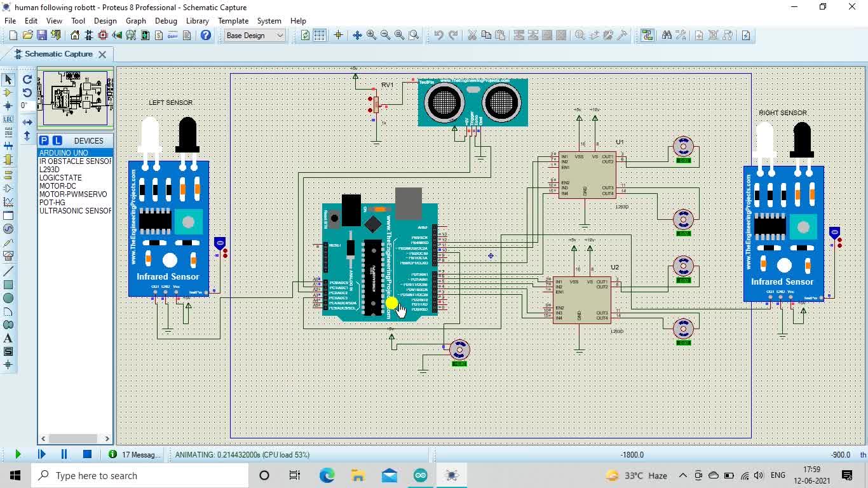
Task: Stop the simulation
Action: [87, 454]
